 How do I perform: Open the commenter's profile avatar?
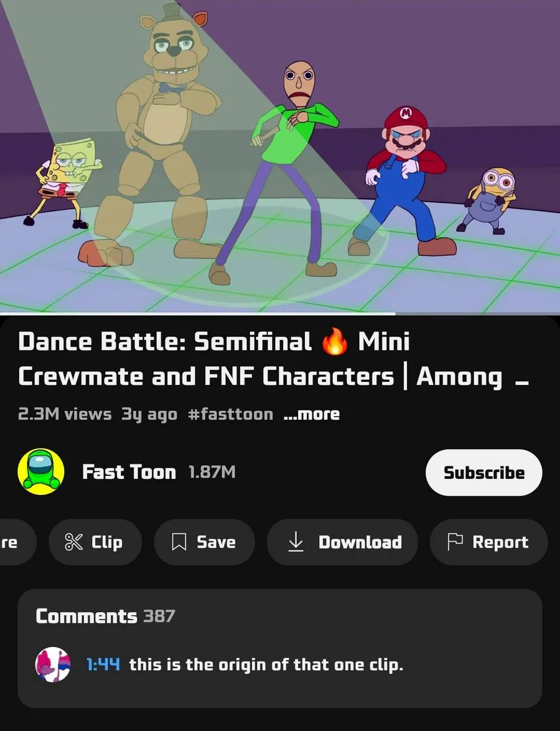[53, 664]
